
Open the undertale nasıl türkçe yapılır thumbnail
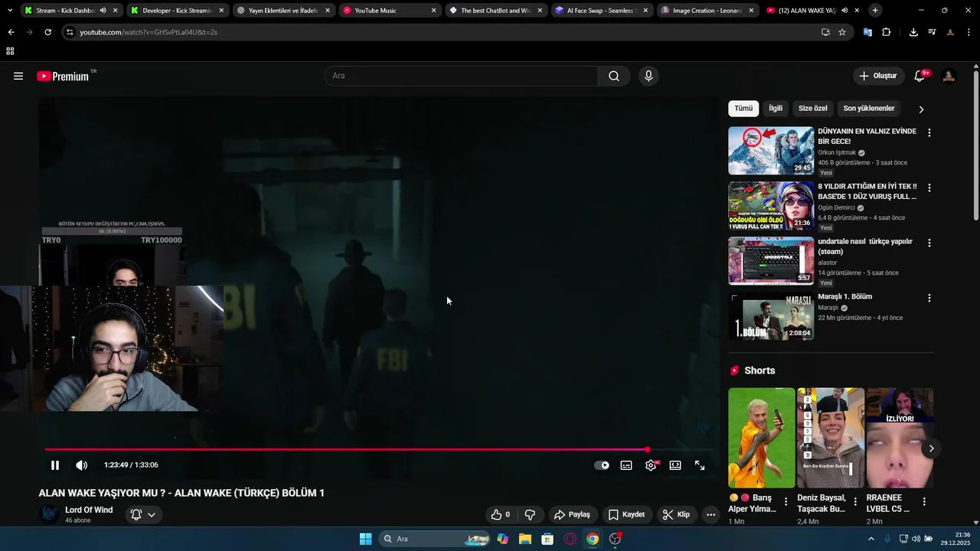tap(771, 261)
